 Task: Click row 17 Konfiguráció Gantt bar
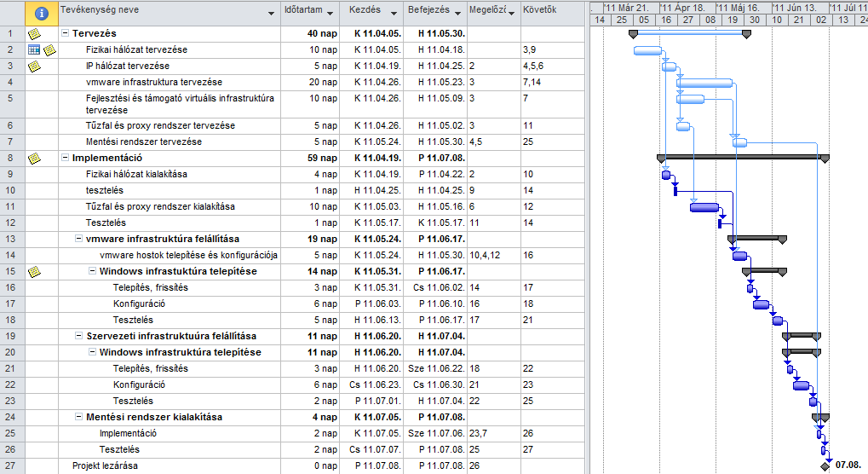pyautogui.click(x=762, y=304)
